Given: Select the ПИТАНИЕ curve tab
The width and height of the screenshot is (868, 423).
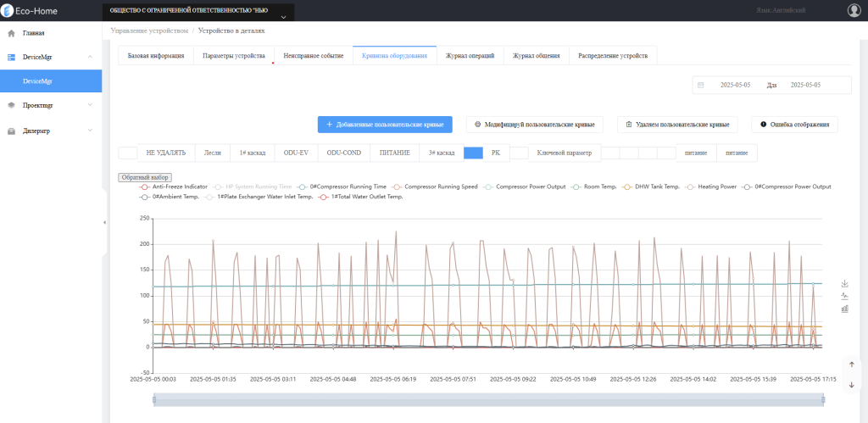Looking at the screenshot, I should [x=395, y=153].
